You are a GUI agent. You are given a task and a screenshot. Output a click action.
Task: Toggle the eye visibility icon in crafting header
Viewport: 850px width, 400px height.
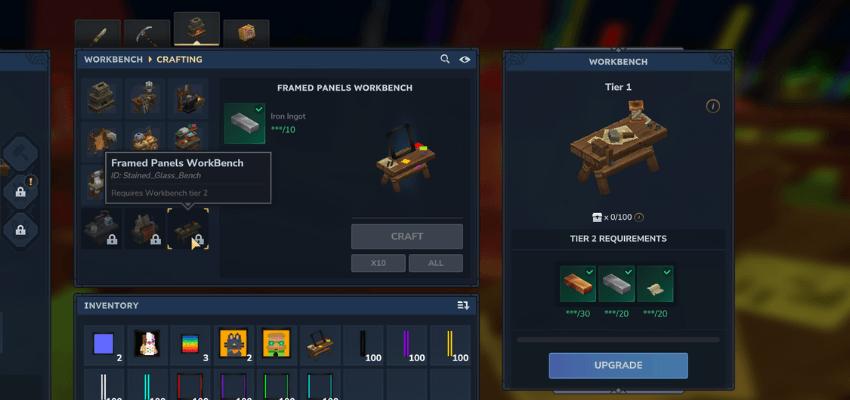coord(465,60)
